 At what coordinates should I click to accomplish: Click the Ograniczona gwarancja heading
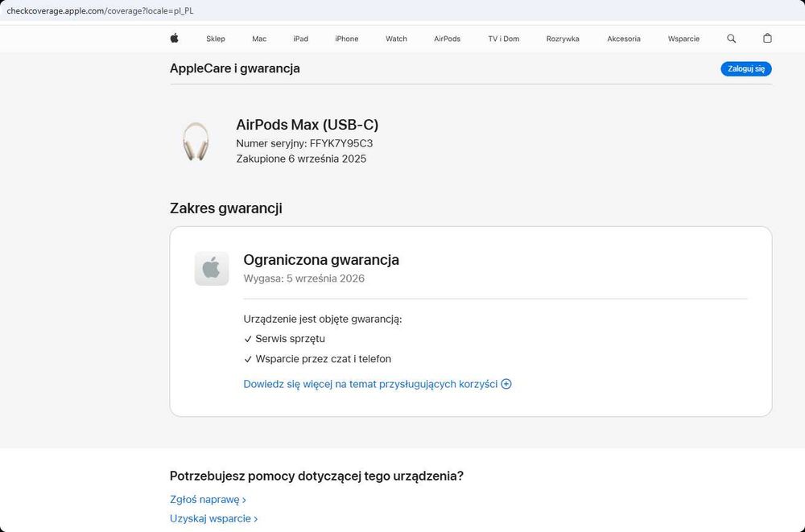[321, 260]
